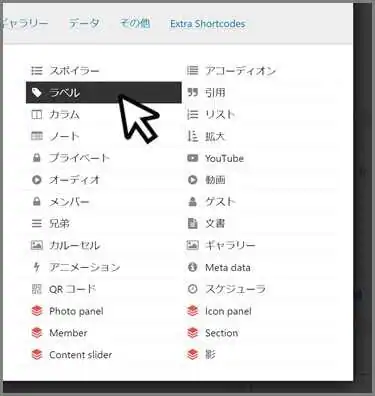Pick the 動画 shortcode
Viewport: 375px width, 396px height.
[260, 180]
